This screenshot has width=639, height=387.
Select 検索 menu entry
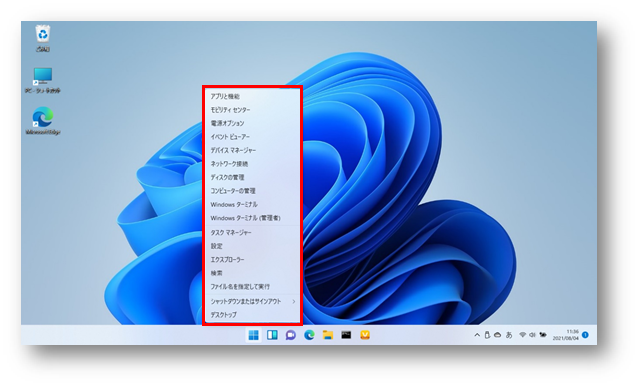252,273
